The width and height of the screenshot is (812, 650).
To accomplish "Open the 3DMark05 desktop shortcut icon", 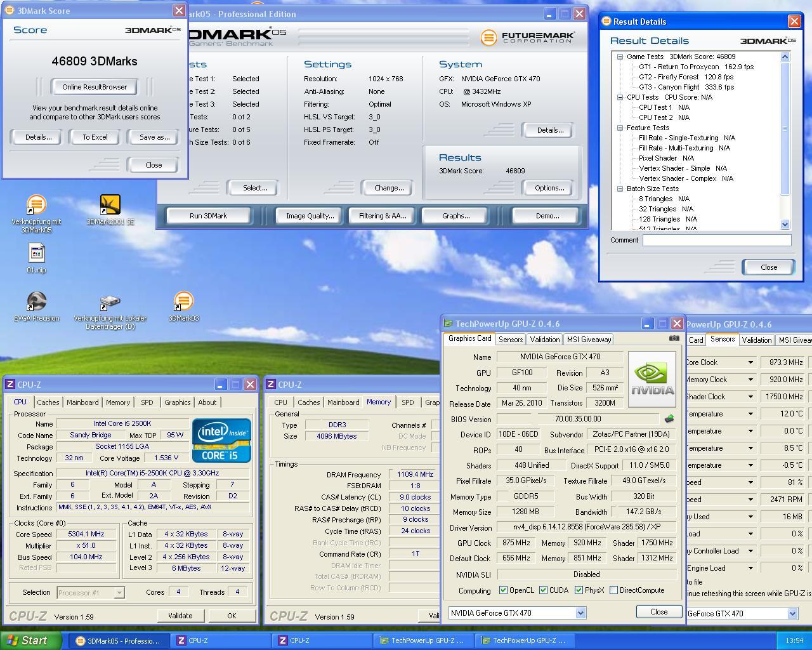I will (36, 205).
